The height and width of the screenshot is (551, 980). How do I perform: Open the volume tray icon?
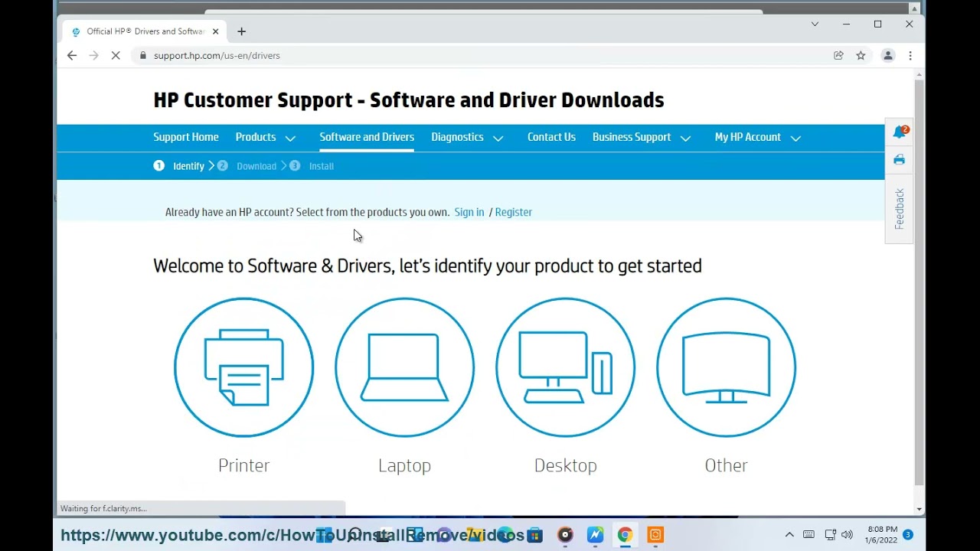pos(847,534)
